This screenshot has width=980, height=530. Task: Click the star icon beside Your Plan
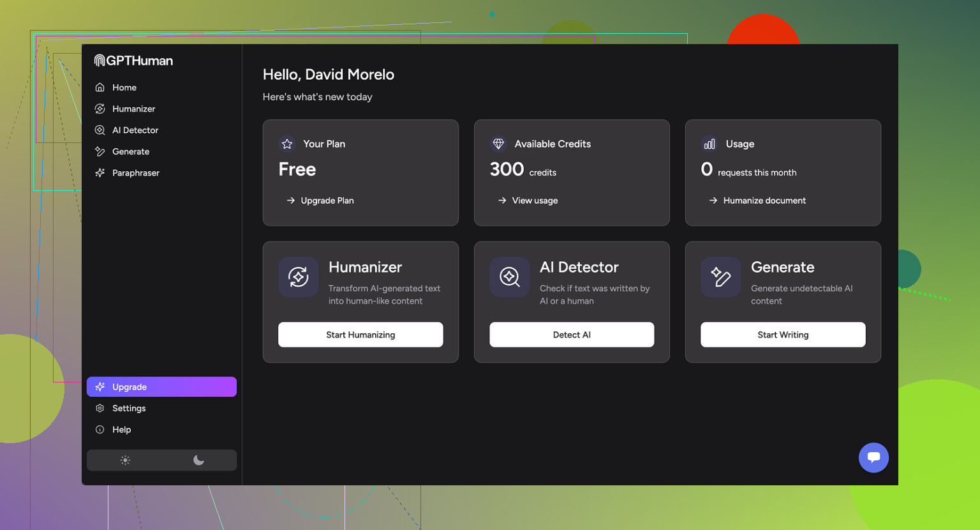[287, 144]
